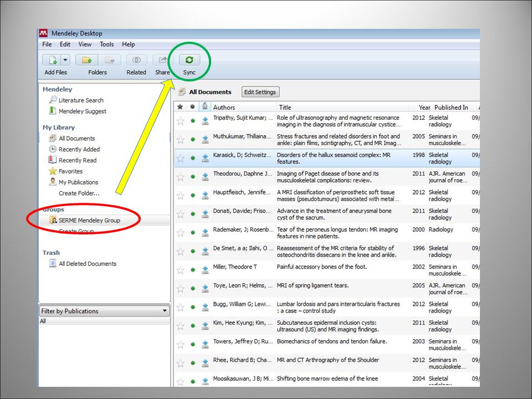Open the PDF icon for Hauptfleisch paper

205,196
